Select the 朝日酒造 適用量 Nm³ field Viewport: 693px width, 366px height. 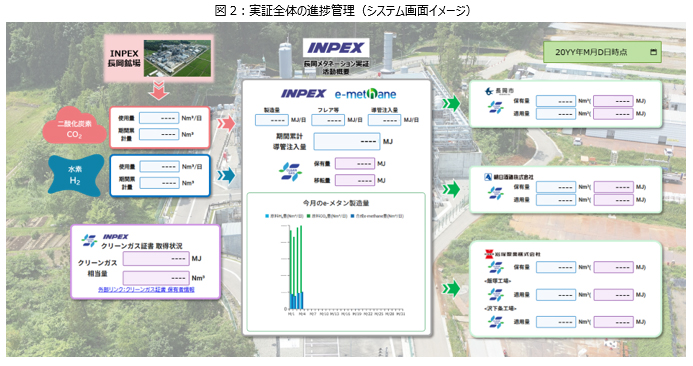(x=556, y=200)
